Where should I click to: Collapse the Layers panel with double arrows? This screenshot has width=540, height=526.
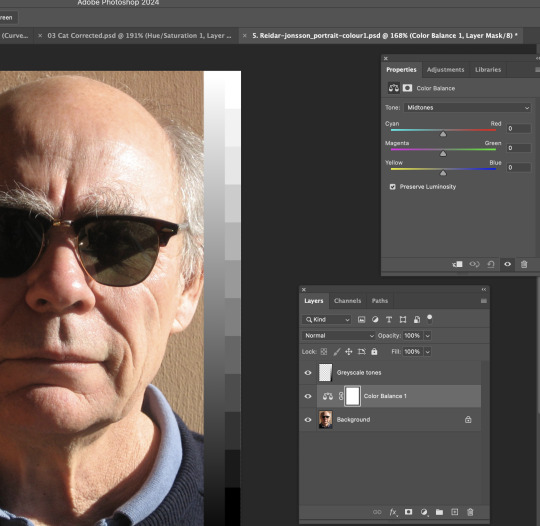pyautogui.click(x=484, y=290)
